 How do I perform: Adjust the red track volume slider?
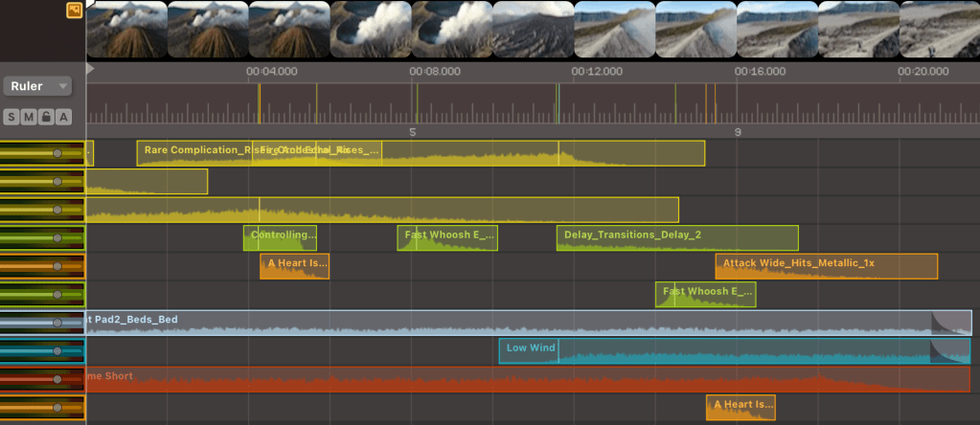(57, 379)
